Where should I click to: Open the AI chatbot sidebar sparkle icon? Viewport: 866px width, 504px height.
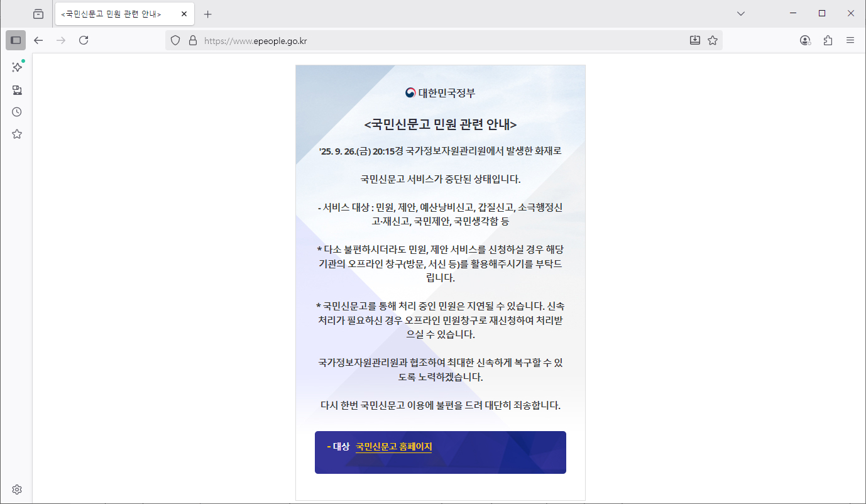pos(16,67)
